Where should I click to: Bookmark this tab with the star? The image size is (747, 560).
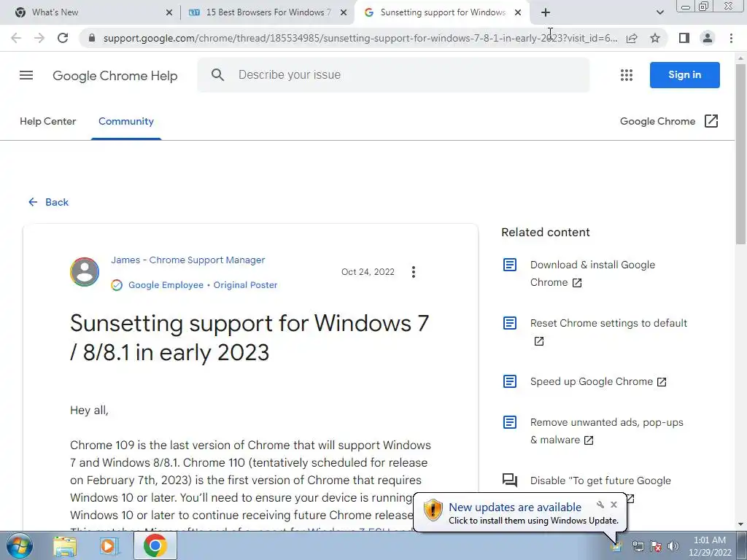point(655,38)
